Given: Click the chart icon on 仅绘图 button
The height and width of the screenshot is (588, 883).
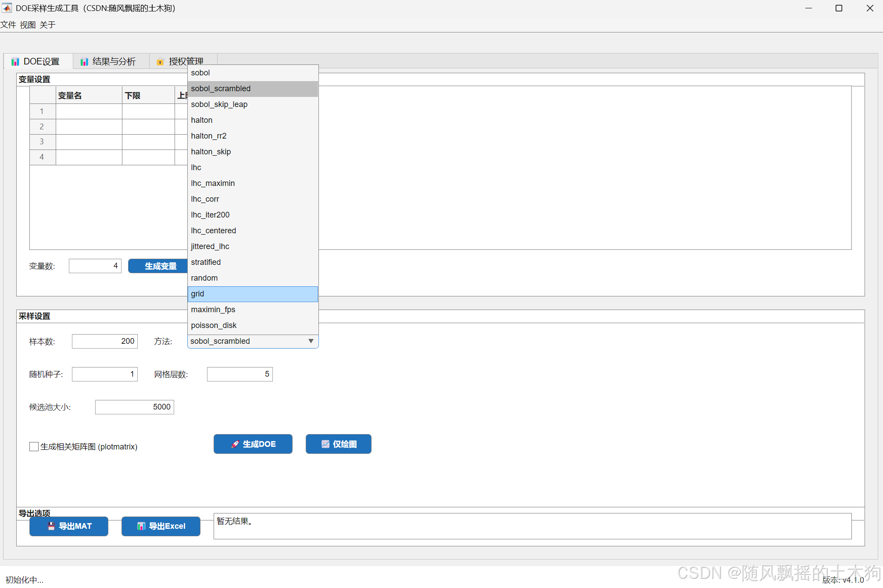Looking at the screenshot, I should point(325,444).
